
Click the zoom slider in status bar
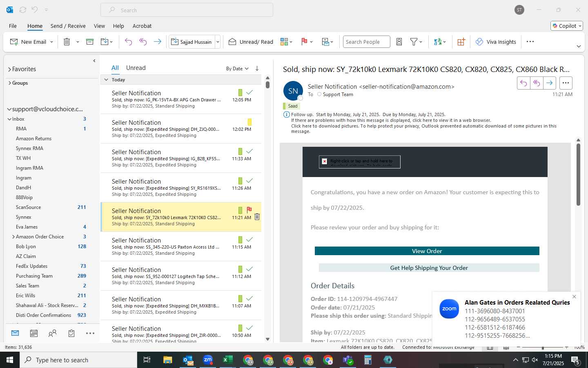point(542,348)
